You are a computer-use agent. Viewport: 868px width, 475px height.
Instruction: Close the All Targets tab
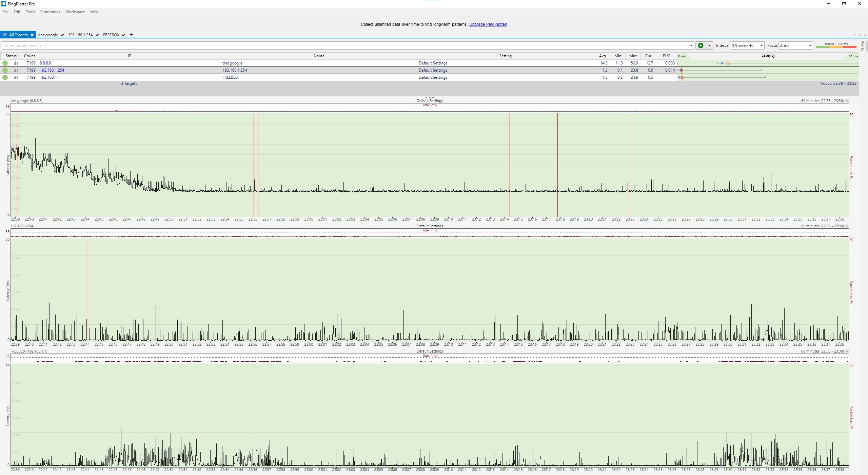[32, 35]
